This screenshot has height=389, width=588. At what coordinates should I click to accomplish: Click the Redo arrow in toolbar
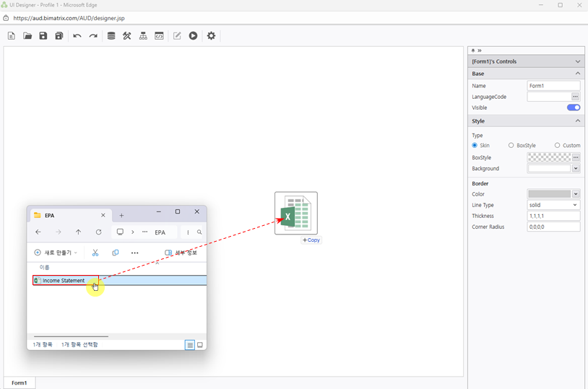tap(93, 36)
